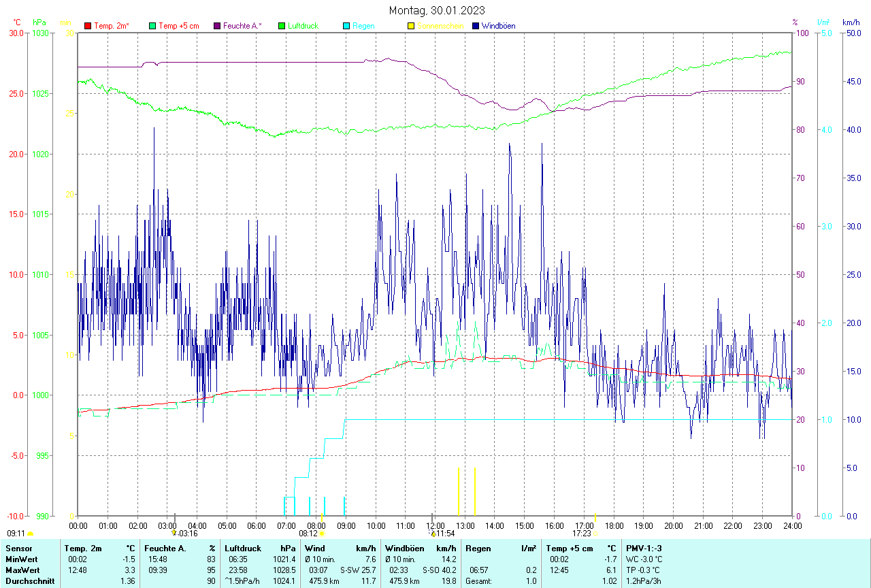Click the sunrise sun icon at 08:12
This screenshot has width=871, height=588.
[x=321, y=534]
